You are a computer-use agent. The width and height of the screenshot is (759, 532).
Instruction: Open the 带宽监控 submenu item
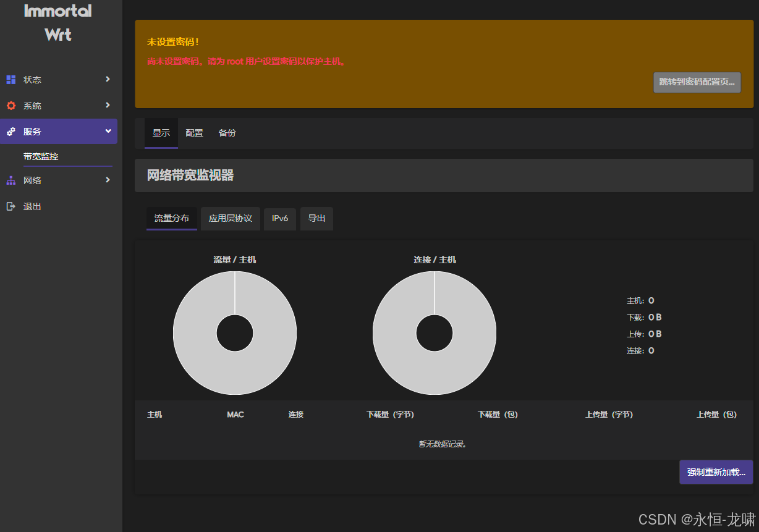[x=41, y=156]
